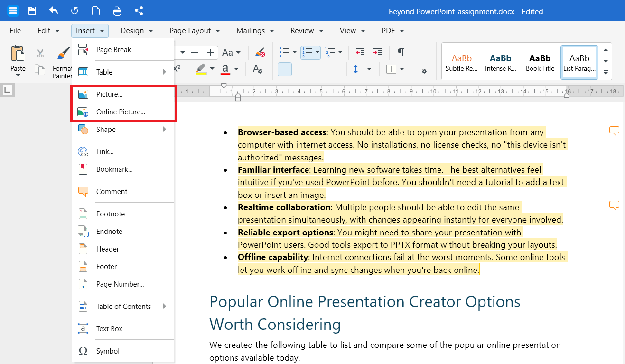Expand the Shape submenu in the Insert menu
The height and width of the screenshot is (364, 625).
[x=123, y=130]
